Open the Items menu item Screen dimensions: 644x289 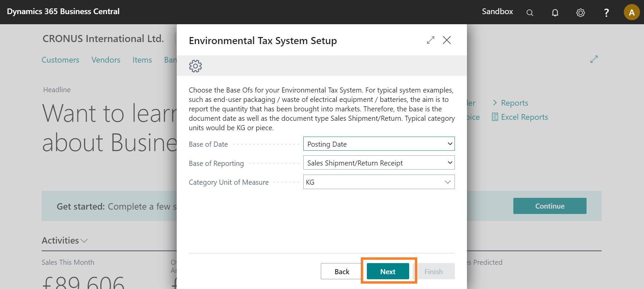tap(142, 60)
